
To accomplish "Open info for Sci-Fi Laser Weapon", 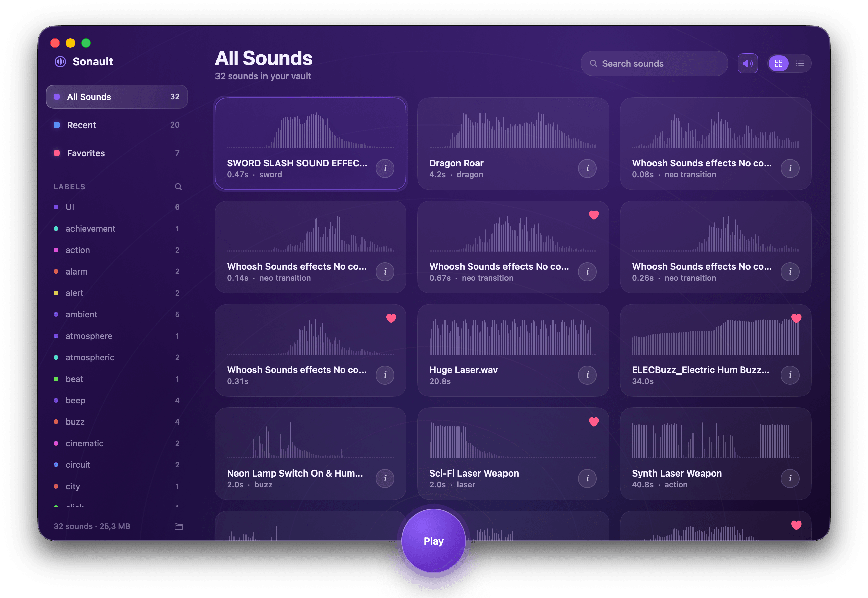I will click(587, 479).
